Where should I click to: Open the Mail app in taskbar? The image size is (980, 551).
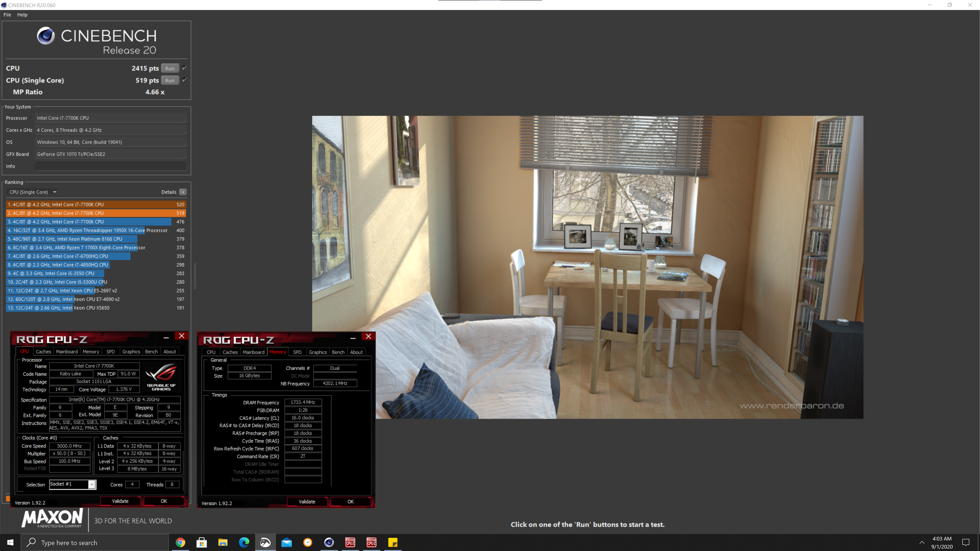pos(286,542)
